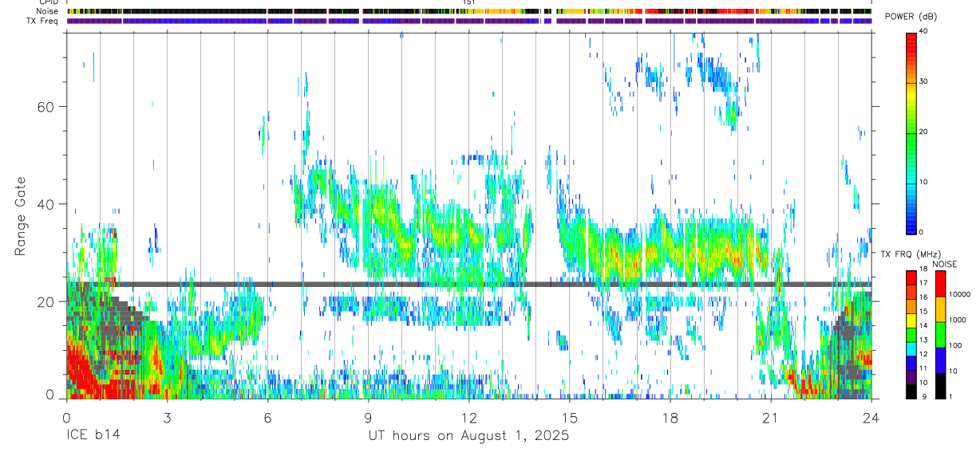Viewport: 980px width, 452px height.
Task: Click the 'Noise' row label above the plot
Action: point(48,11)
